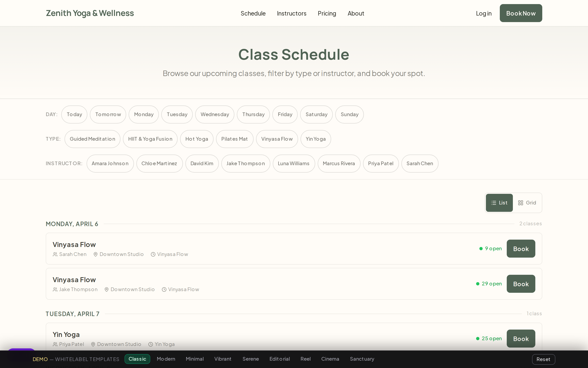Filter by instructor Sarah Chen chip
Viewport: 588px width, 368px height.
(420, 164)
